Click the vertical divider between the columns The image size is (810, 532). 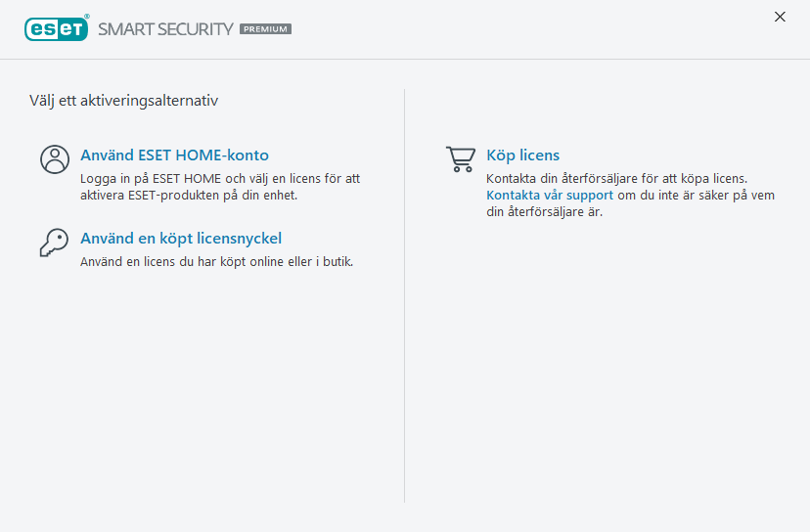point(405,293)
